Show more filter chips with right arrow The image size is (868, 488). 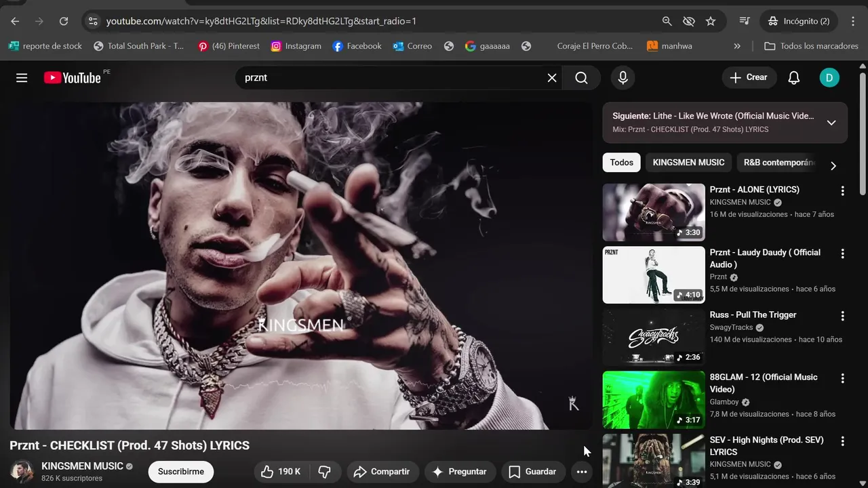(833, 166)
